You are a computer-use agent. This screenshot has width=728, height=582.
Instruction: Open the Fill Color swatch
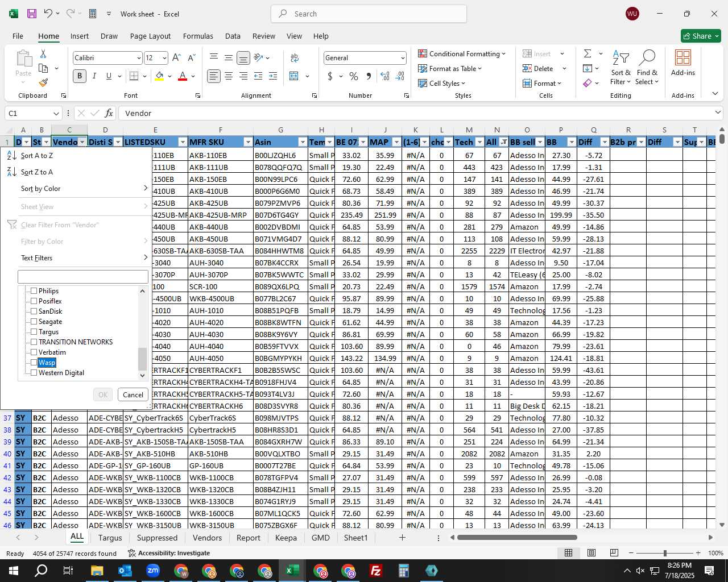point(159,76)
